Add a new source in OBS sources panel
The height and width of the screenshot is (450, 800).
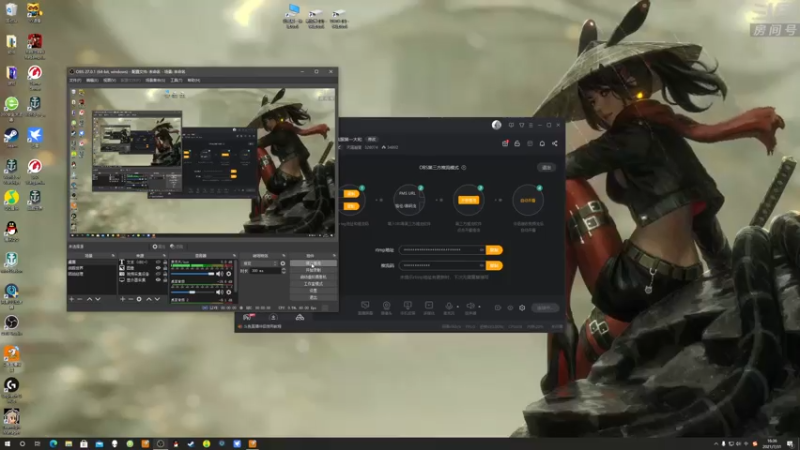point(122,299)
